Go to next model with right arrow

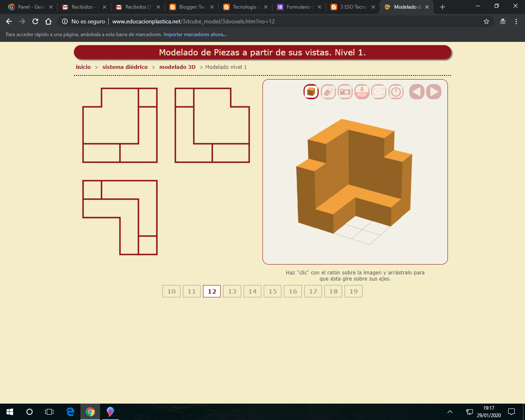coord(434,91)
